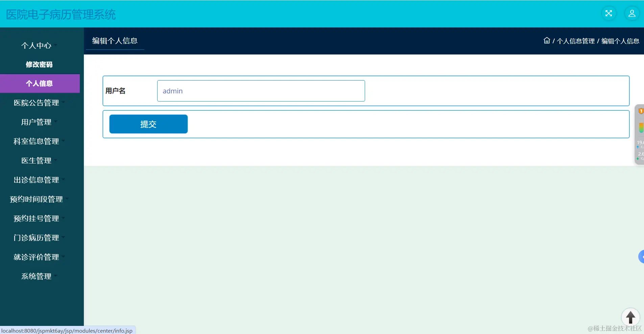Image resolution: width=644 pixels, height=334 pixels.
Task: Select 修改密码 submenu item
Action: pos(40,64)
